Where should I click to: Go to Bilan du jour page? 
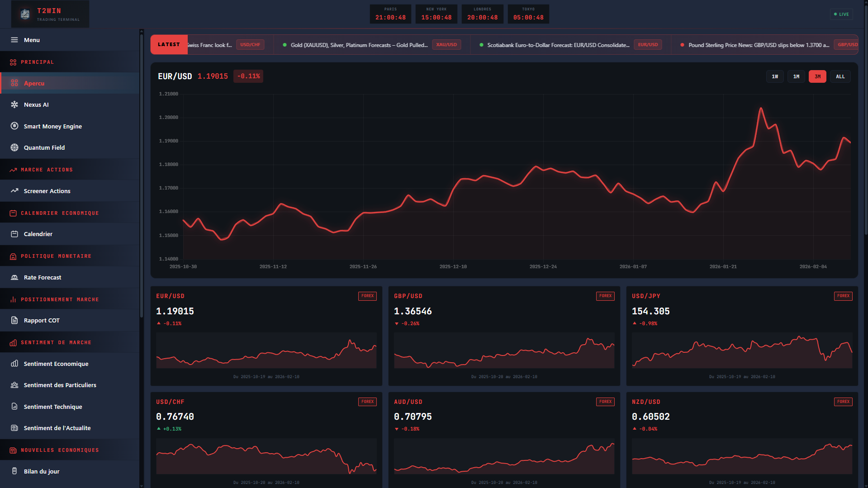[42, 471]
